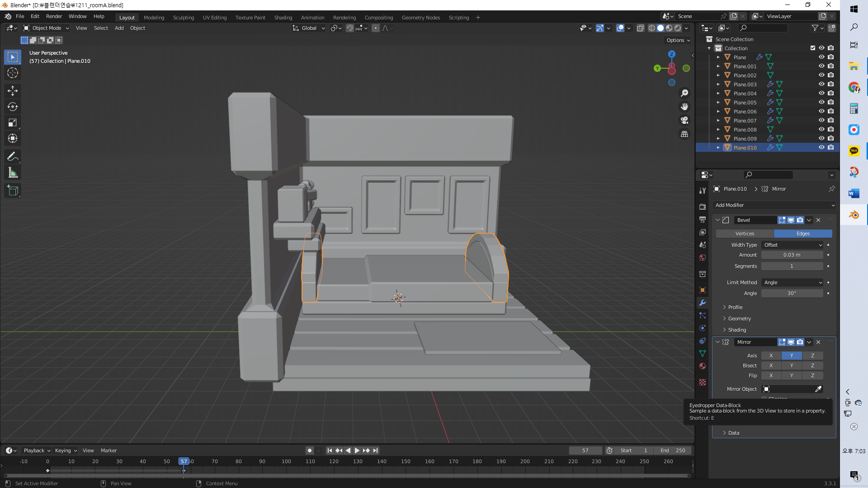Select the Annotate pencil tool
Image resolution: width=868 pixels, height=488 pixels.
13,157
